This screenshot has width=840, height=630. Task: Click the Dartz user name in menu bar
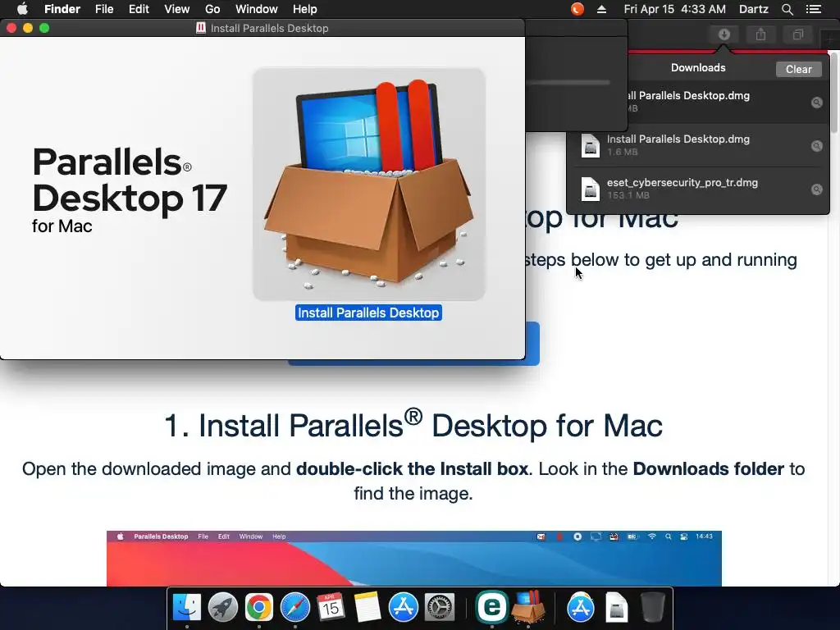pos(753,9)
